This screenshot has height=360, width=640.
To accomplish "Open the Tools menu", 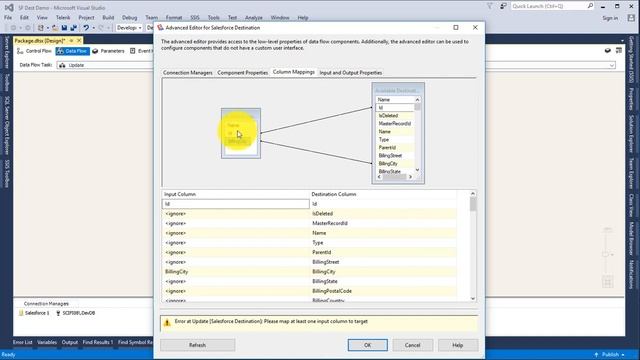I will 213,18.
